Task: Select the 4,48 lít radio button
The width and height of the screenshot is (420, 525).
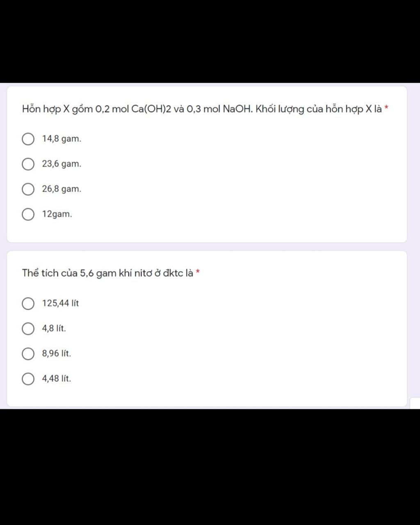Action: tap(28, 379)
